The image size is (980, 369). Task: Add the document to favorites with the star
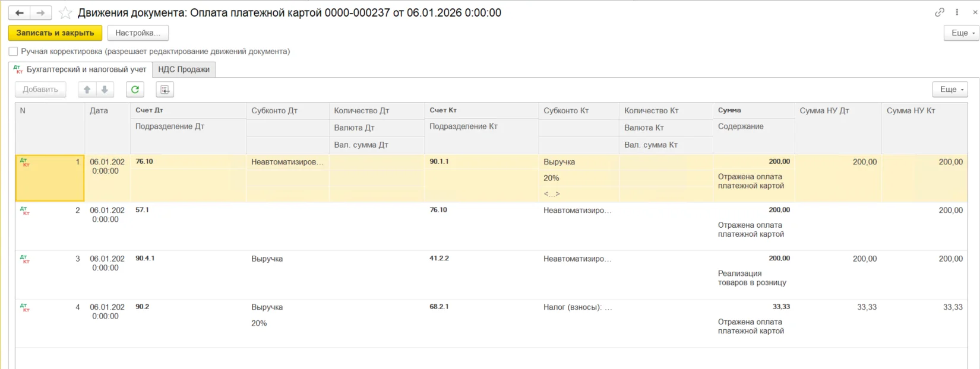coord(65,12)
